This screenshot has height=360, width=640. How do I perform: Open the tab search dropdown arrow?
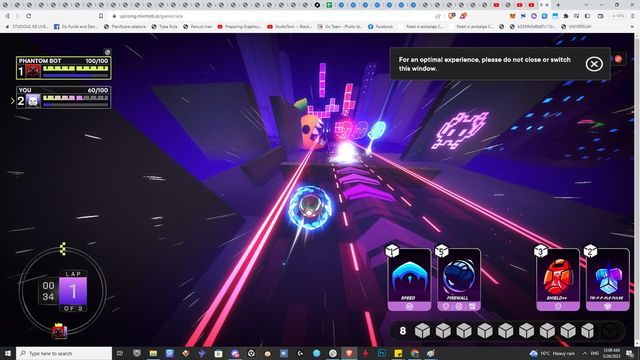click(586, 5)
